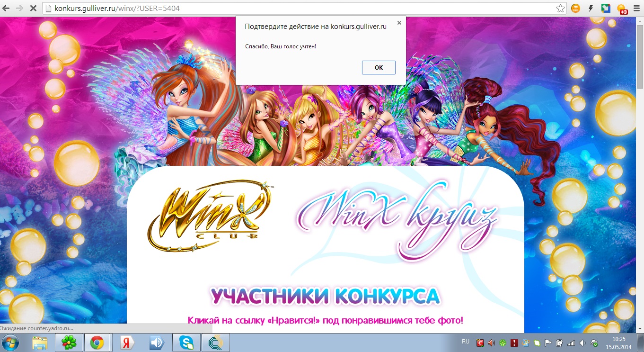
Task: Launch Yandex from the taskbar
Action: click(128, 343)
